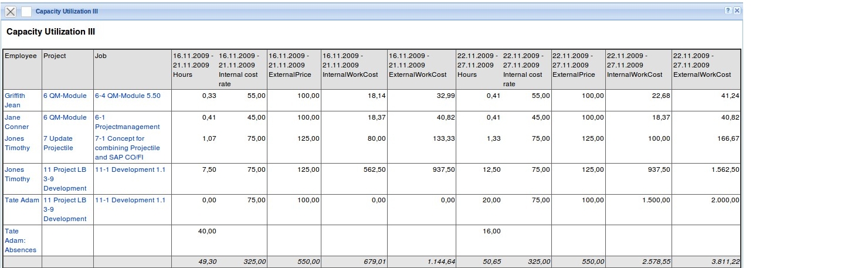Click the Job column header
This screenshot has width=868, height=268.
[x=100, y=56]
